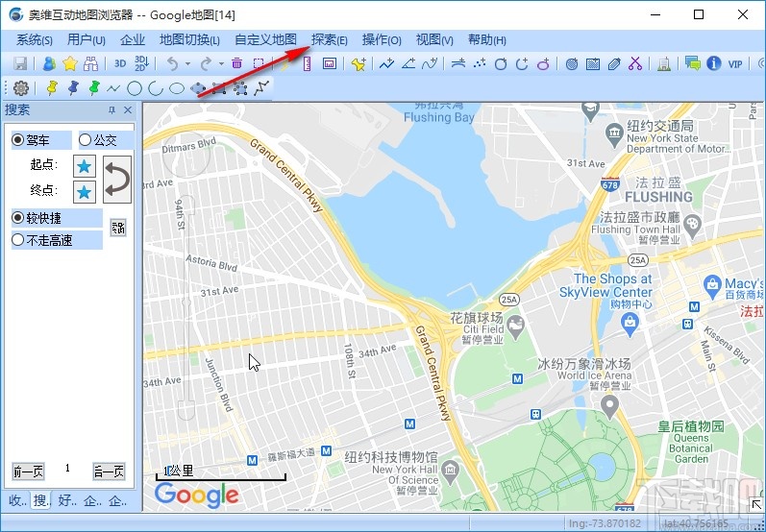Add a filled rectangle area icon
The width and height of the screenshot is (766, 532).
coord(593,63)
